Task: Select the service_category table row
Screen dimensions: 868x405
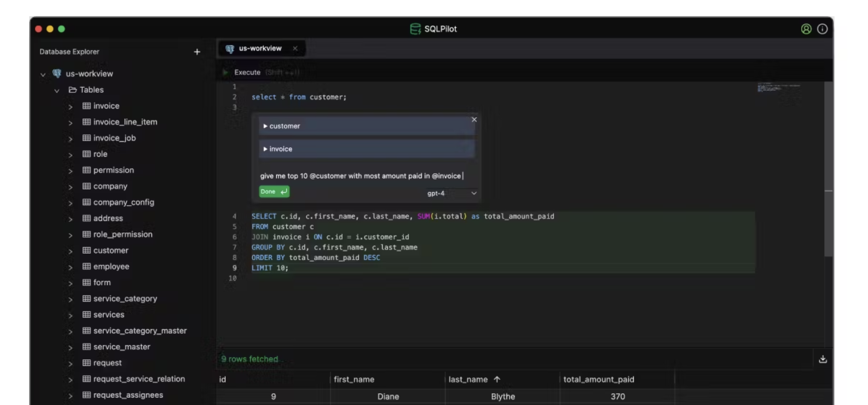Action: click(x=125, y=299)
